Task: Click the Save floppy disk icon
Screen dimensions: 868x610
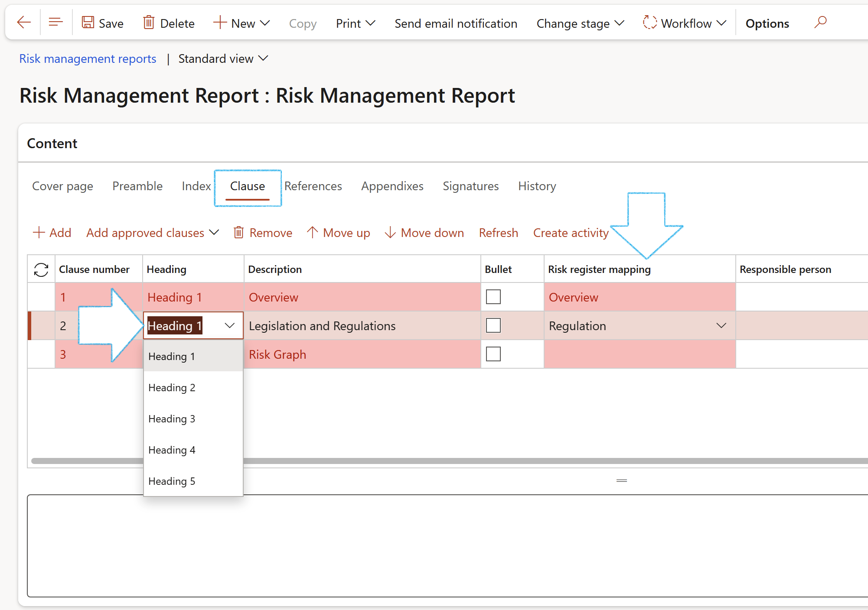Action: (88, 23)
